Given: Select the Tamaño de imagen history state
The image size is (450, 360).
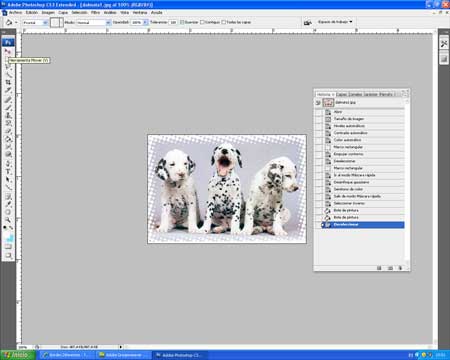Looking at the screenshot, I should point(349,119).
